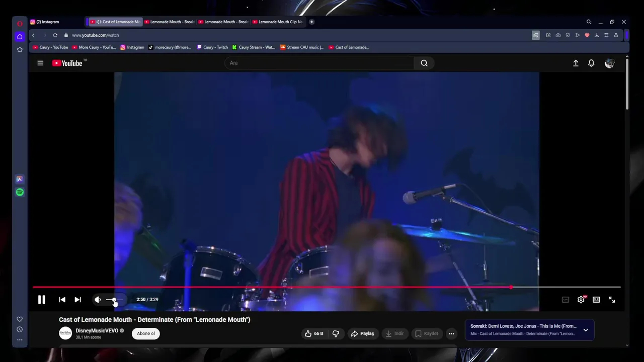644x362 pixels.
Task: Expand the Sonraki mix playlist chevron
Action: pyautogui.click(x=586, y=330)
